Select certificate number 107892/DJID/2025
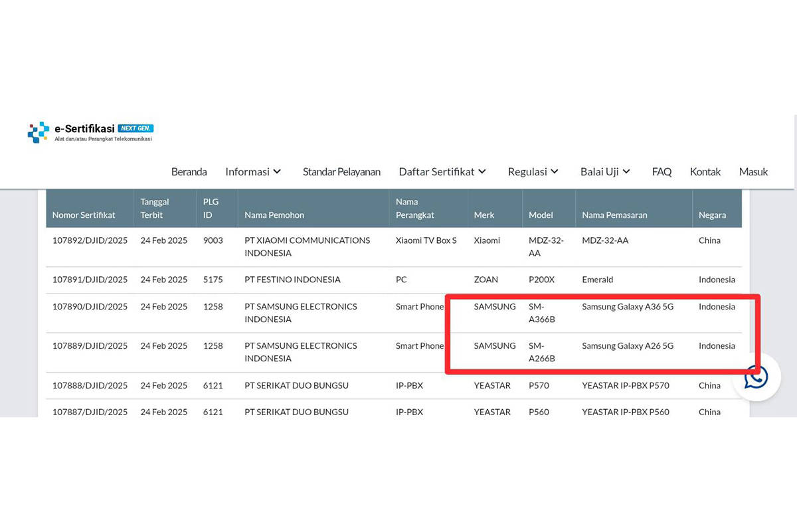Screen dimensions: 797x532 pos(90,240)
